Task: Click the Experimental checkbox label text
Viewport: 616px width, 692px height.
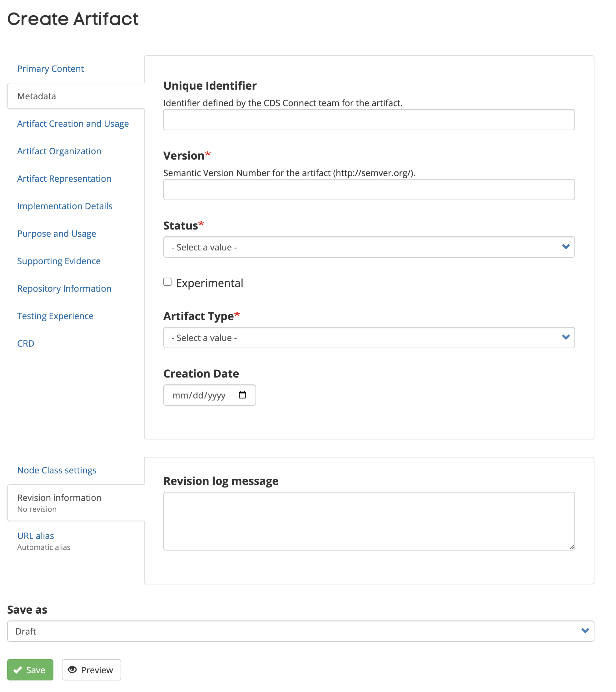Action: tap(209, 283)
